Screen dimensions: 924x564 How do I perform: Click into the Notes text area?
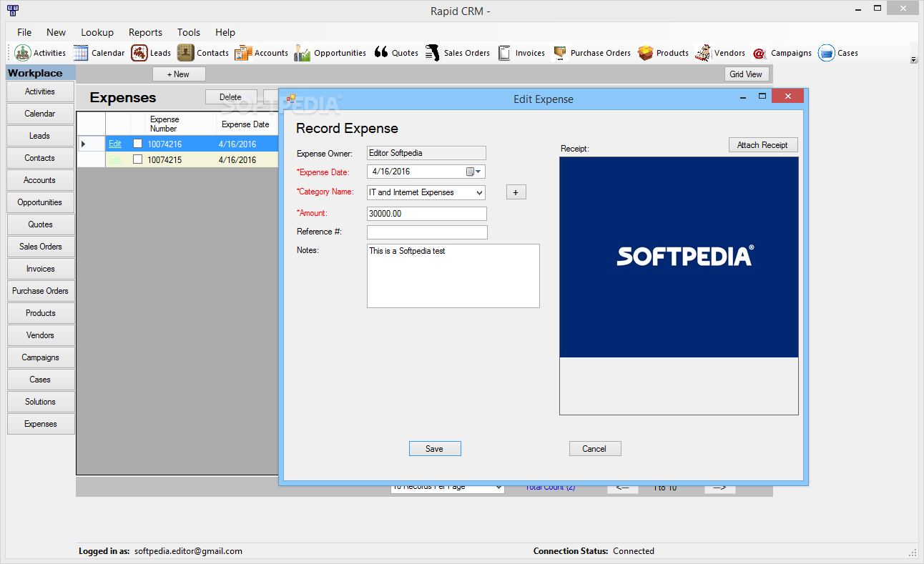453,276
